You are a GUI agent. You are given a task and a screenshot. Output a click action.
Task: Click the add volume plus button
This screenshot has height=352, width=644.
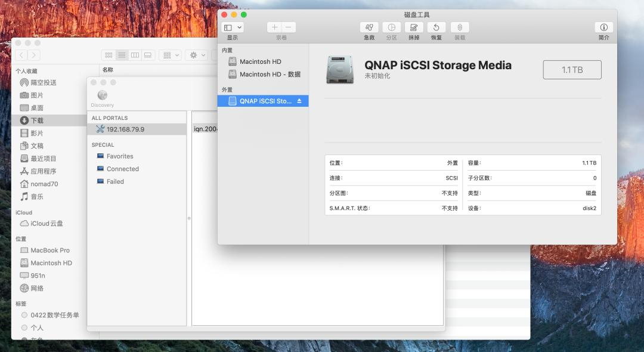(274, 27)
